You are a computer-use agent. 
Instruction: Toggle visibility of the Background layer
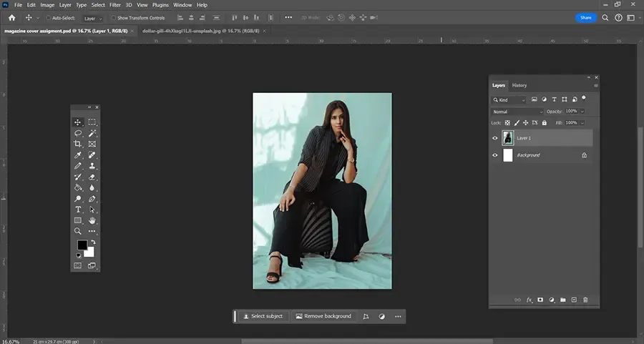[x=495, y=155]
